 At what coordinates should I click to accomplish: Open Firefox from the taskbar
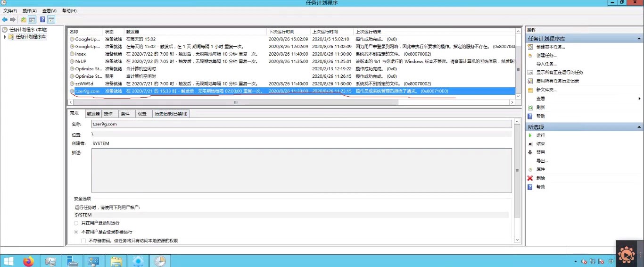tap(29, 261)
